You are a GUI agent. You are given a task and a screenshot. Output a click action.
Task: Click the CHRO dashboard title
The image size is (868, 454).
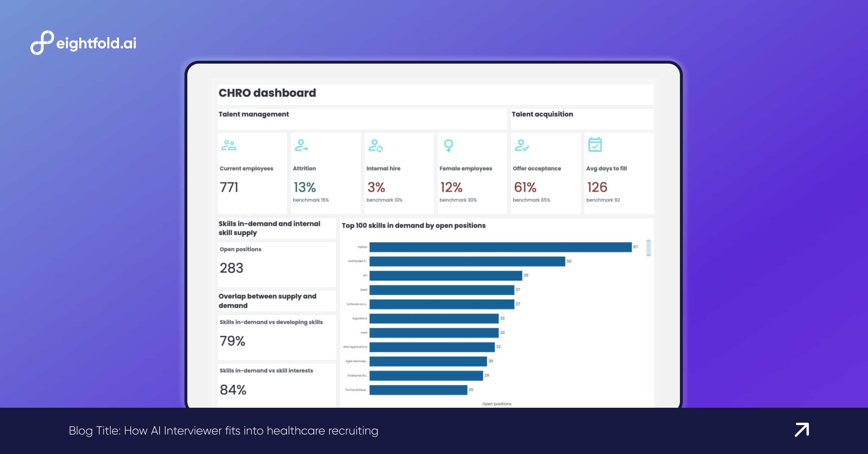pos(267,93)
